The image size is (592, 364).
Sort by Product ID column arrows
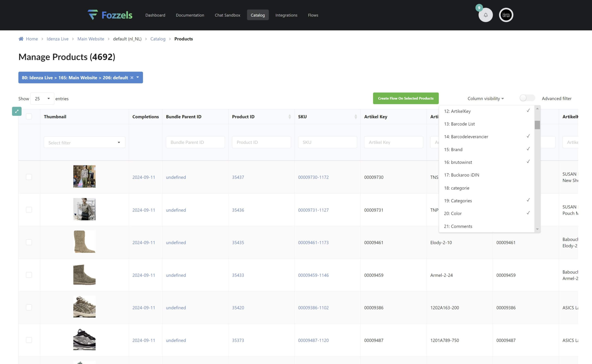click(290, 117)
